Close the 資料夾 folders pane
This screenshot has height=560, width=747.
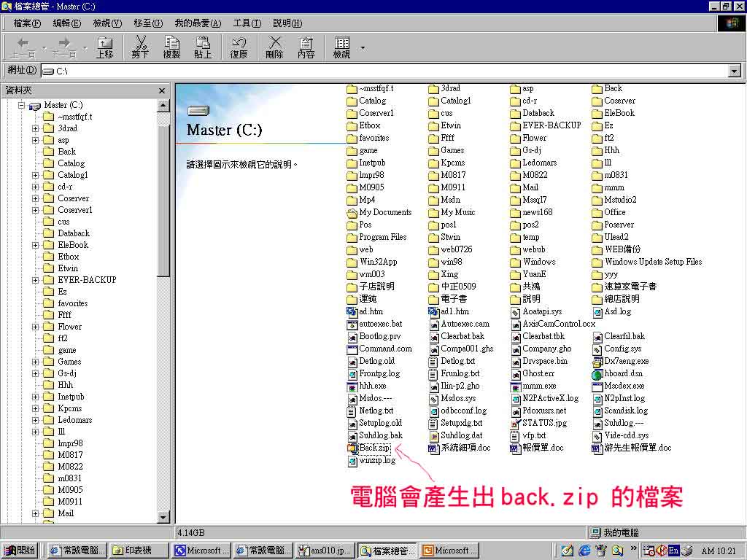pos(162,90)
